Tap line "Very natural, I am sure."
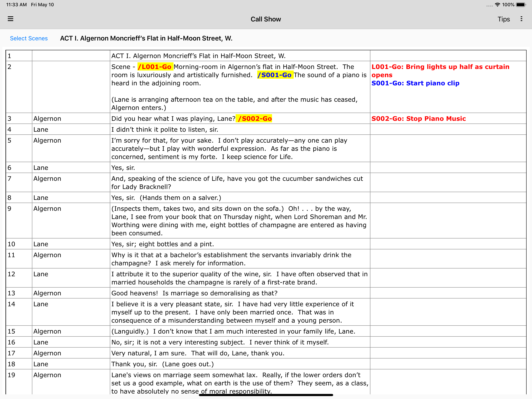 pos(198,353)
